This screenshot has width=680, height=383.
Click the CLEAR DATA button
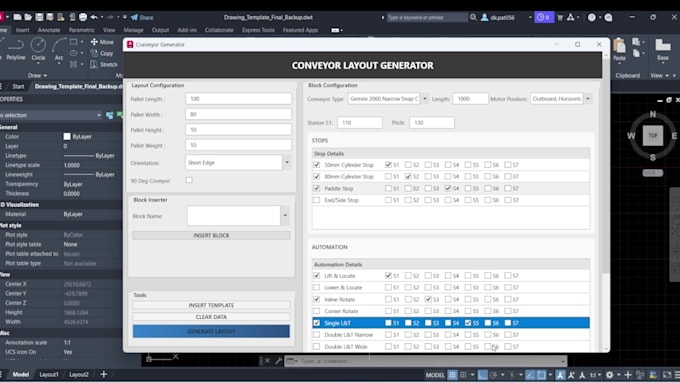pyautogui.click(x=211, y=317)
